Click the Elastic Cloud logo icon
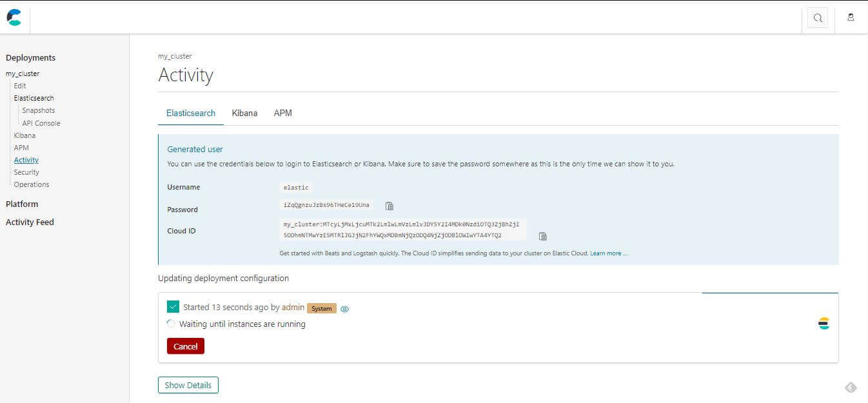Image resolution: width=868 pixels, height=403 pixels. pyautogui.click(x=14, y=17)
